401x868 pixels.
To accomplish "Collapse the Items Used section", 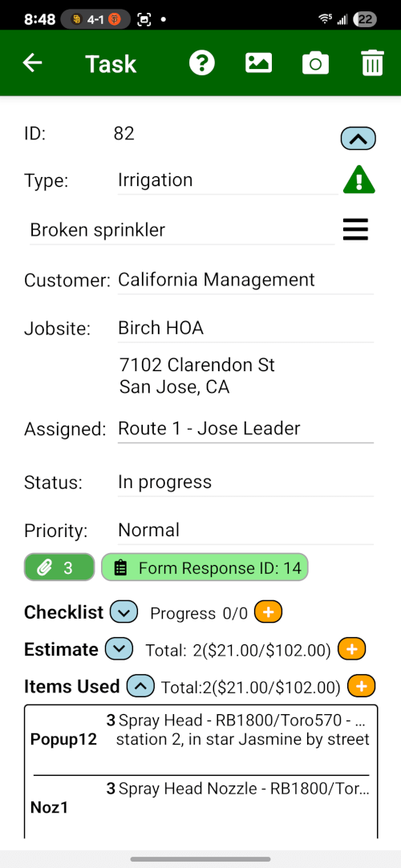I will tap(140, 686).
